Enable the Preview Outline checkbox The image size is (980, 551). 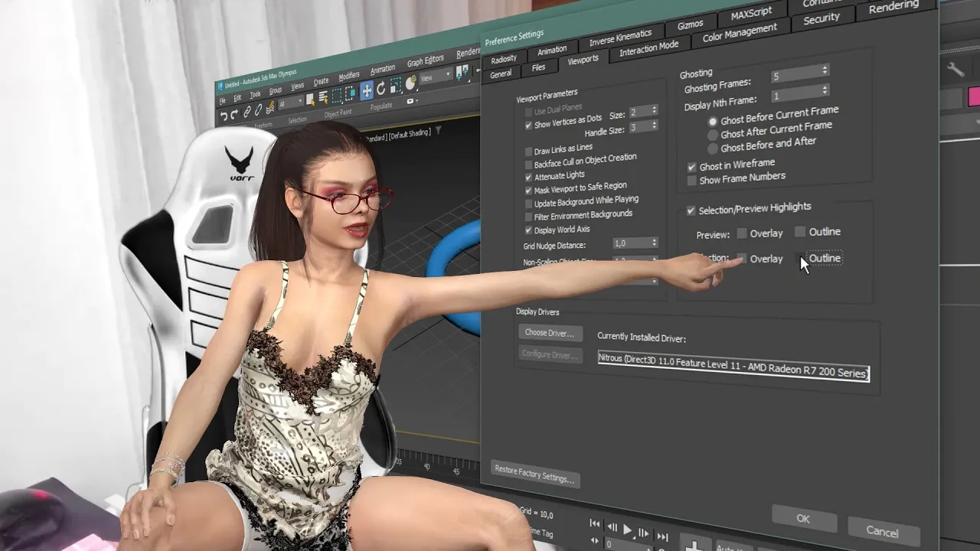click(x=800, y=231)
